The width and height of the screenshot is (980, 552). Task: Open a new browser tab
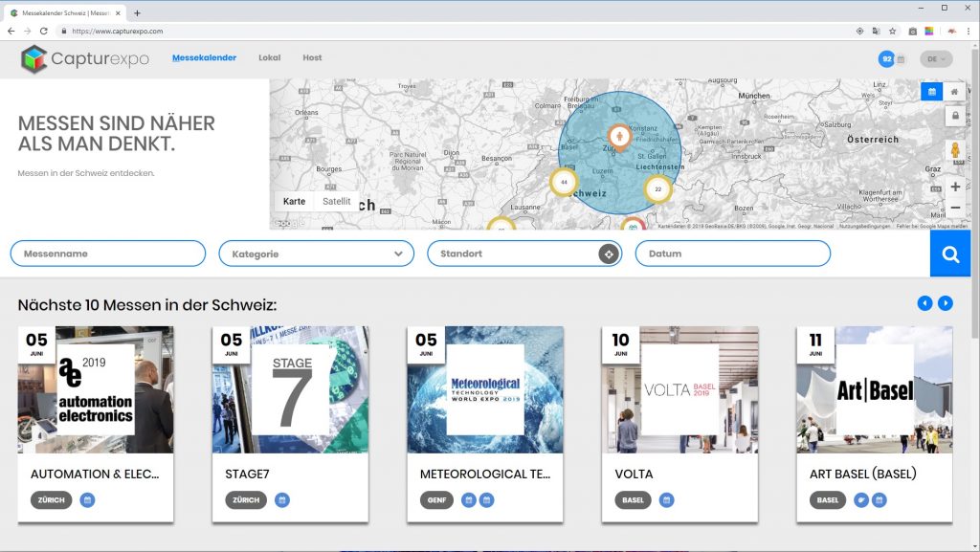137,12
